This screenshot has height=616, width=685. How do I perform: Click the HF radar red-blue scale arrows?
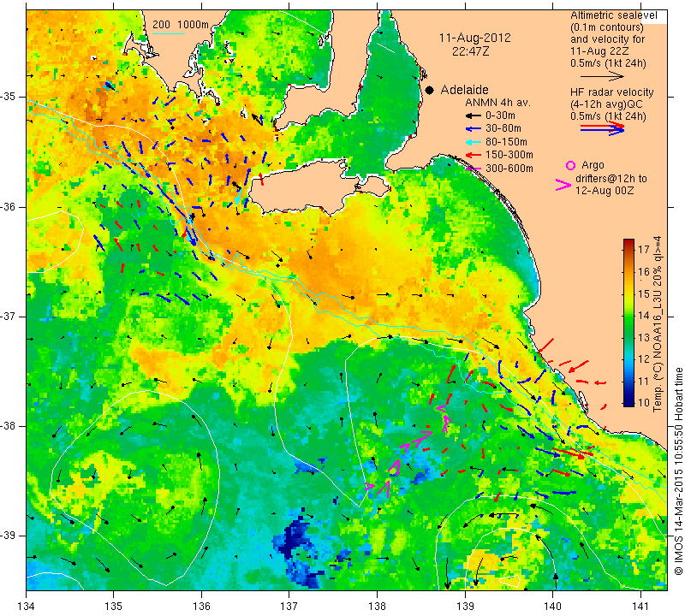click(x=602, y=128)
